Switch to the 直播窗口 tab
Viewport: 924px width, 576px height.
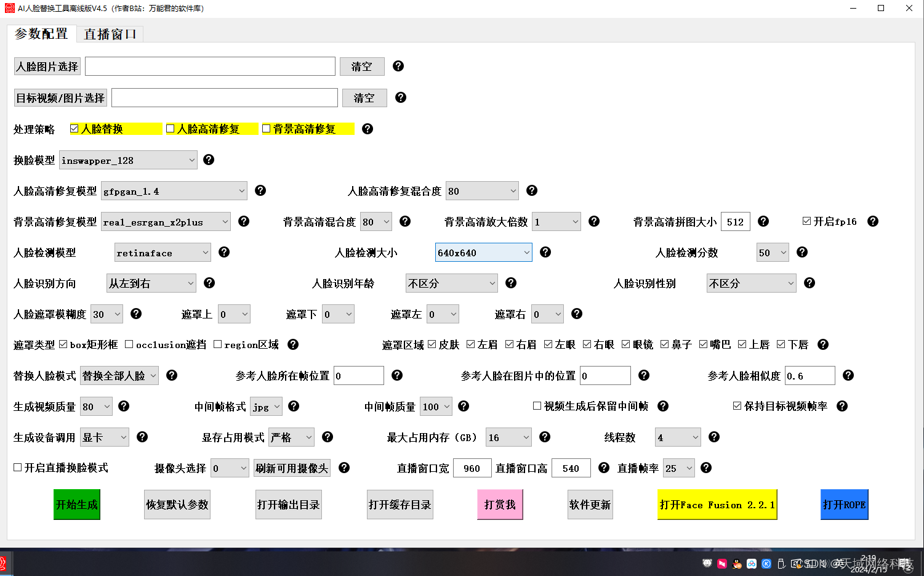click(x=110, y=34)
